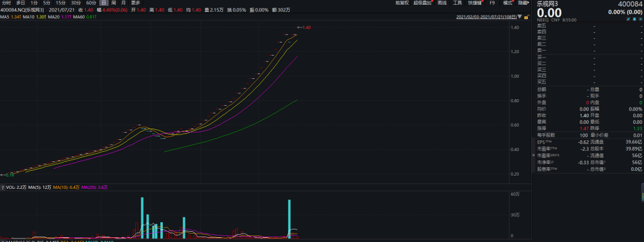Image resolution: width=644 pixels, height=242 pixels.
Task: Click the EPS TTM value -0.62
Action: (584, 141)
